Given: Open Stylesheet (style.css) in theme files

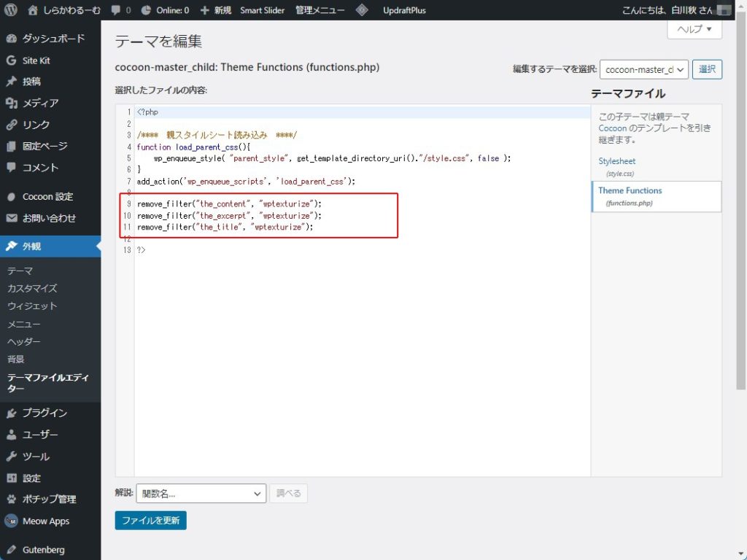Looking at the screenshot, I should (x=616, y=161).
